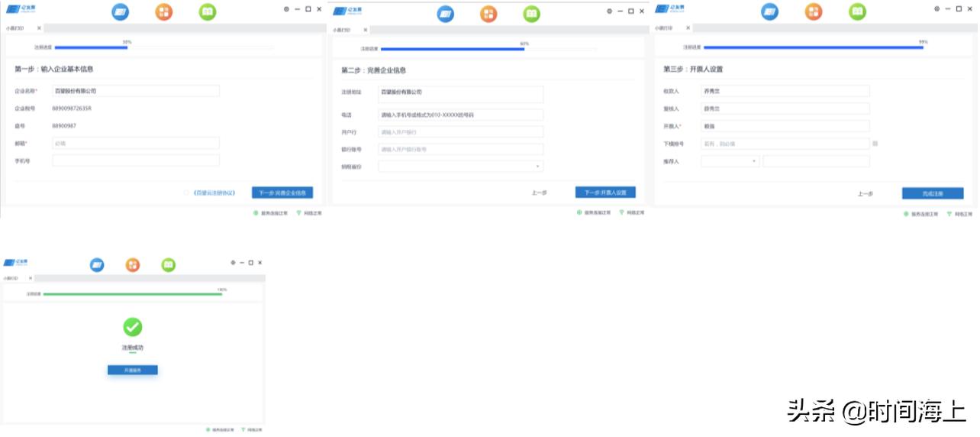Image resolution: width=980 pixels, height=437 pixels.
Task: Click the 99% registration progress bar
Action: click(813, 47)
